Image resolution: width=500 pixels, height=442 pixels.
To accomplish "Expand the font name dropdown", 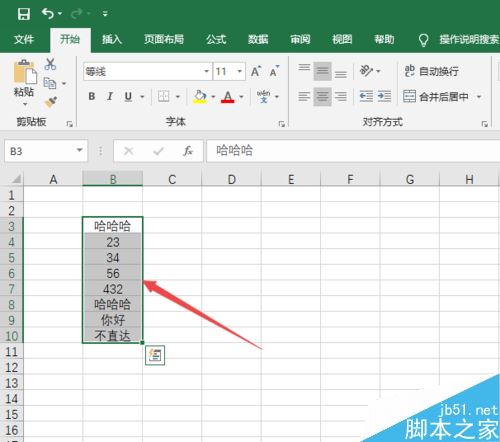I will 206,71.
